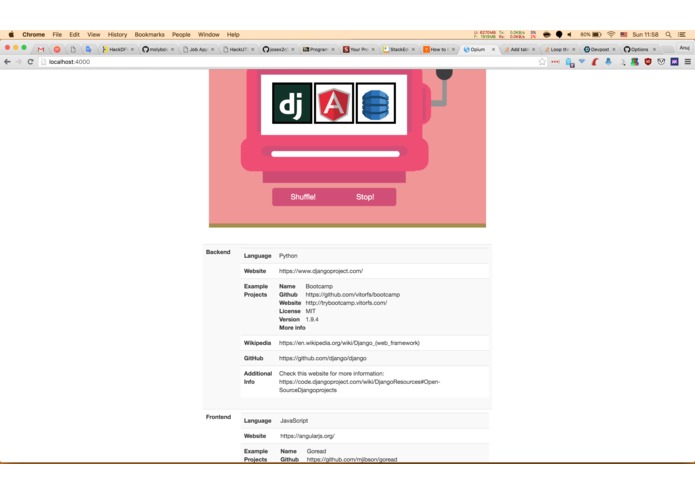
Task: Switch to the pinned red circle tab
Action: coord(57,49)
